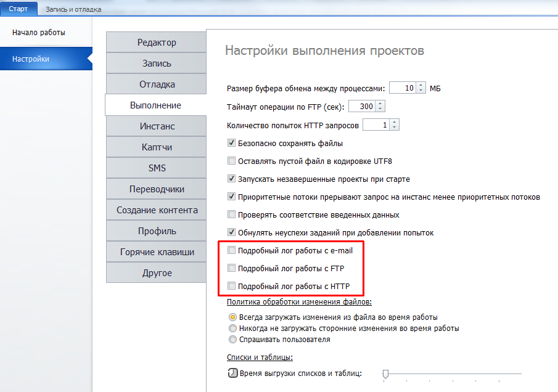558x392 pixels.
Task: Open Каптчи settings tab
Action: (157, 147)
